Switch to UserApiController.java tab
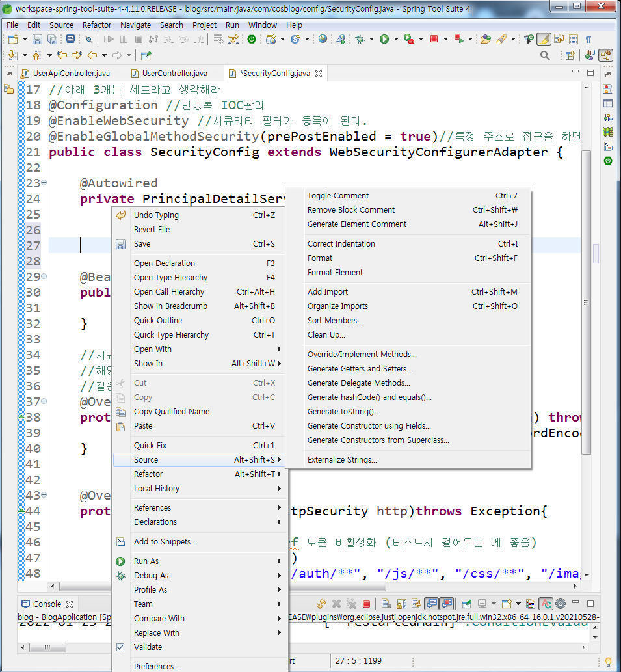Viewport: 621px width, 672px height. tap(66, 74)
